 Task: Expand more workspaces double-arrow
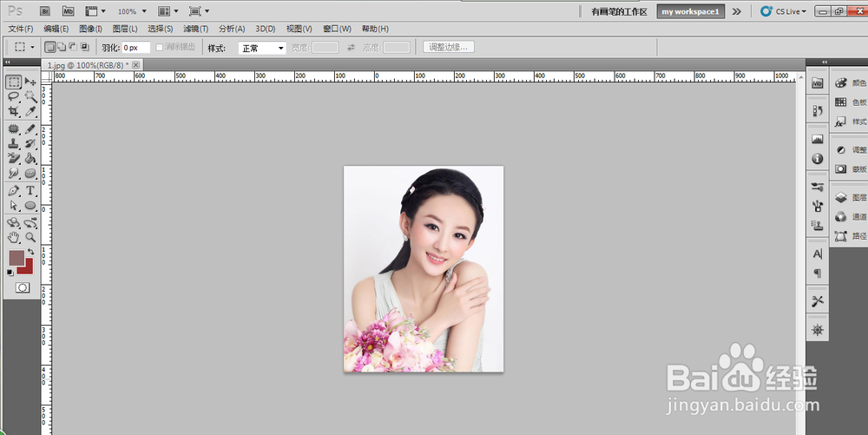pos(736,11)
